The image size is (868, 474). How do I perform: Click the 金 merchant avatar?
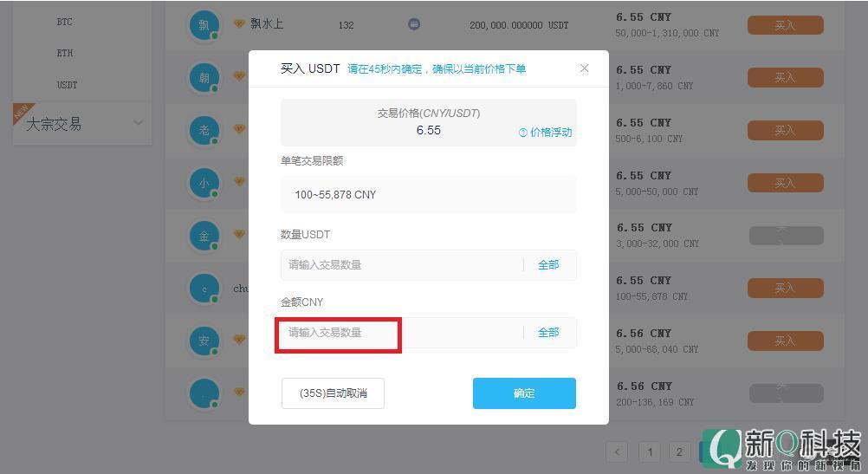coord(204,236)
